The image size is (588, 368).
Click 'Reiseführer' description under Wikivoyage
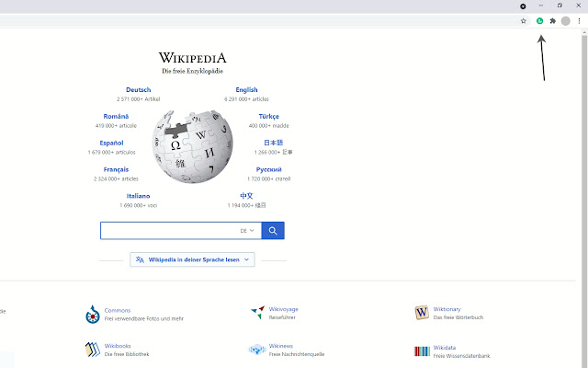click(x=282, y=317)
